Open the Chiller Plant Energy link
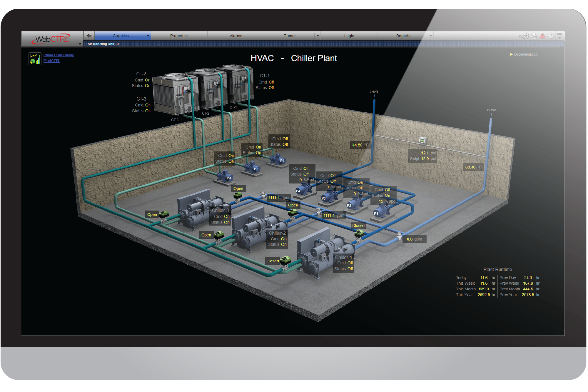The width and height of the screenshot is (588, 392). (59, 55)
